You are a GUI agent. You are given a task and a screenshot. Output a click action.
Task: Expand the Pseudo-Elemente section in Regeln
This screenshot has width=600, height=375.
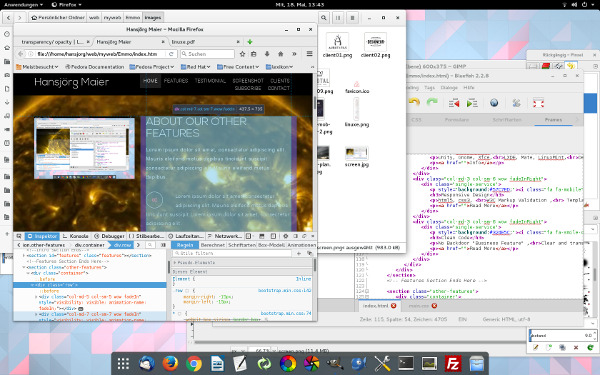[x=175, y=263]
